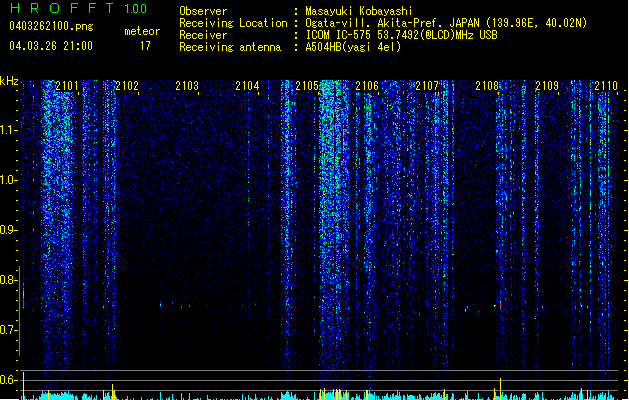Click the 2107 time marker
The image size is (629, 400).
coord(427,86)
